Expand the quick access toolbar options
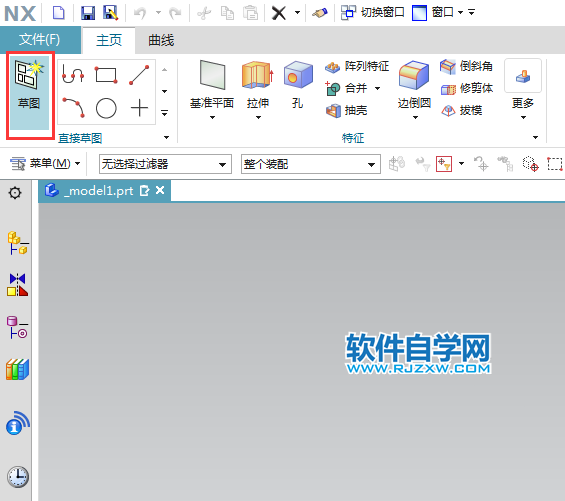The width and height of the screenshot is (565, 501). pyautogui.click(x=471, y=13)
